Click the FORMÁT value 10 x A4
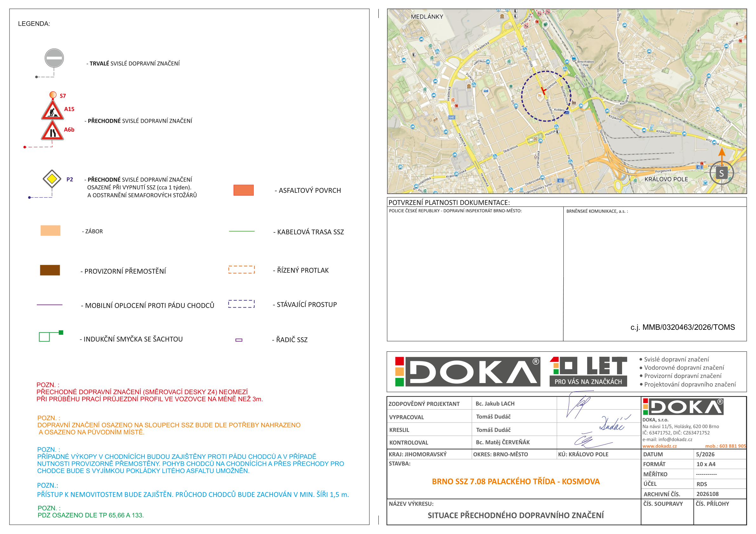 coord(706,464)
